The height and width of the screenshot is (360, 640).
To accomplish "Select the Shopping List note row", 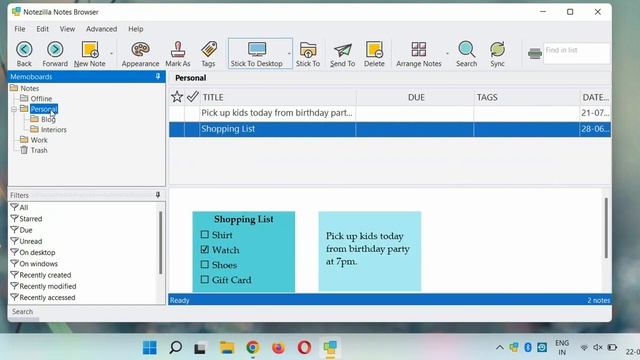I will (x=390, y=129).
